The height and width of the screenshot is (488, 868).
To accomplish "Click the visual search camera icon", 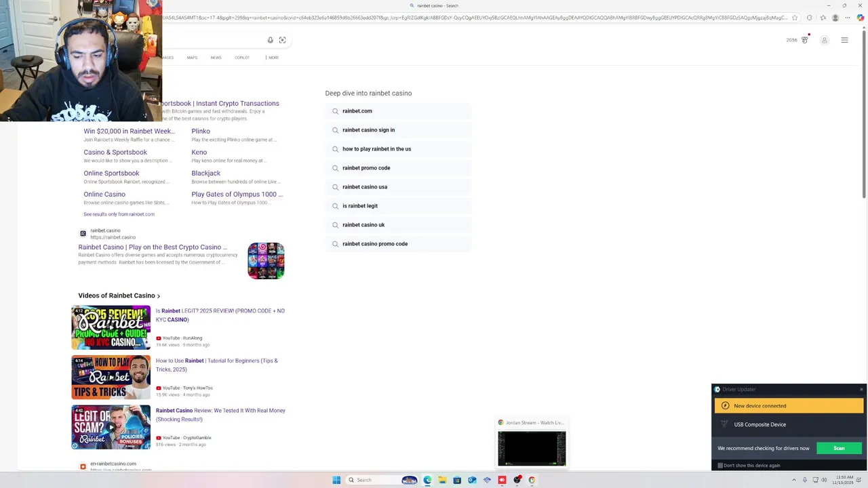I will point(282,40).
